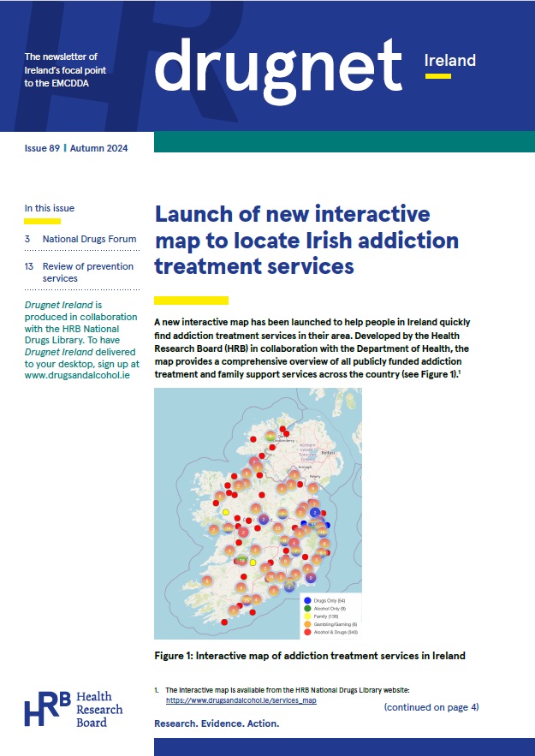Click the Research. Evidence. Action. tagline

coord(217,724)
